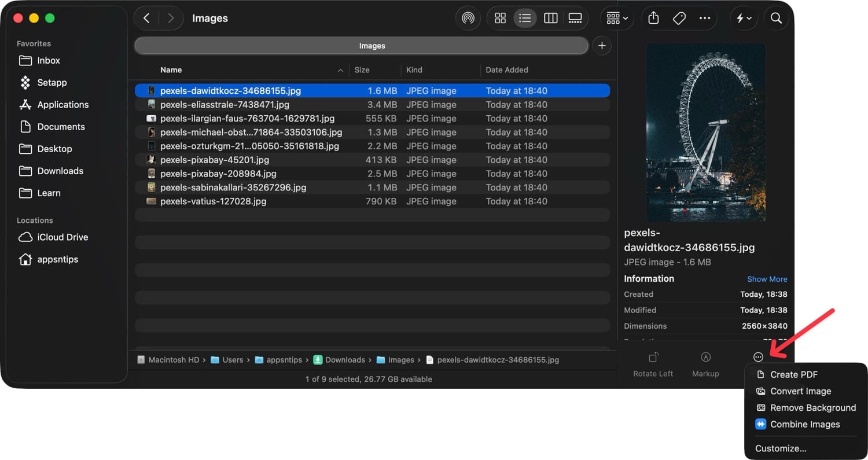Switch to column view
The image size is (868, 460).
click(550, 18)
